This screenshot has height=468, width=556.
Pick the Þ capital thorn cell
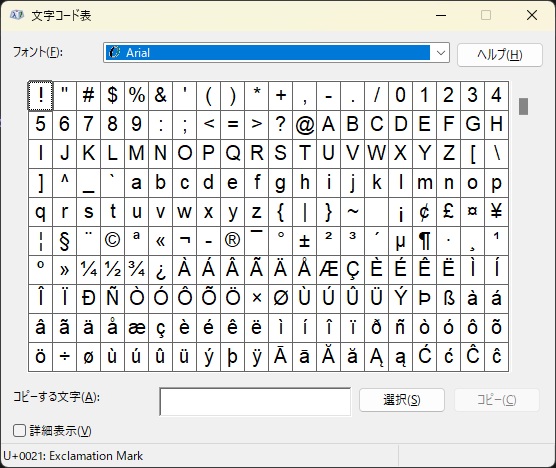click(424, 299)
